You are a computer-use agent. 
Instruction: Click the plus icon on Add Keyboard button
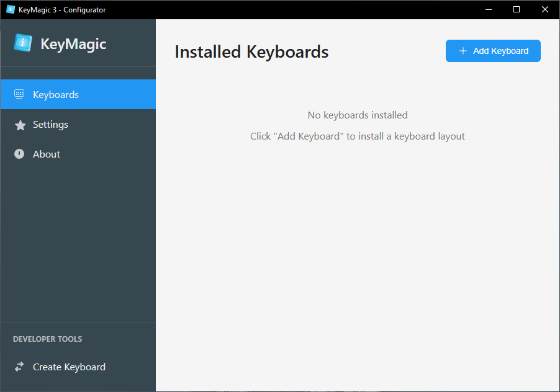pyautogui.click(x=463, y=51)
